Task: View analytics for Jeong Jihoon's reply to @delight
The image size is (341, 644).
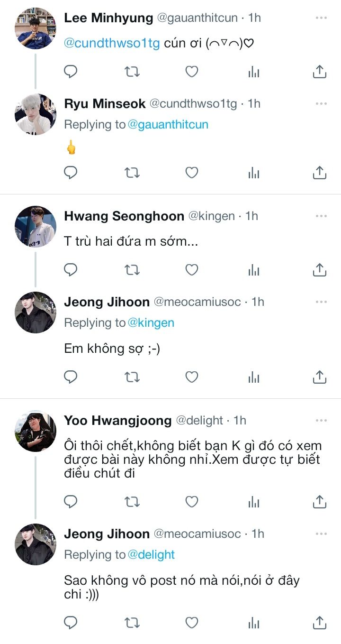Action: coord(254,622)
